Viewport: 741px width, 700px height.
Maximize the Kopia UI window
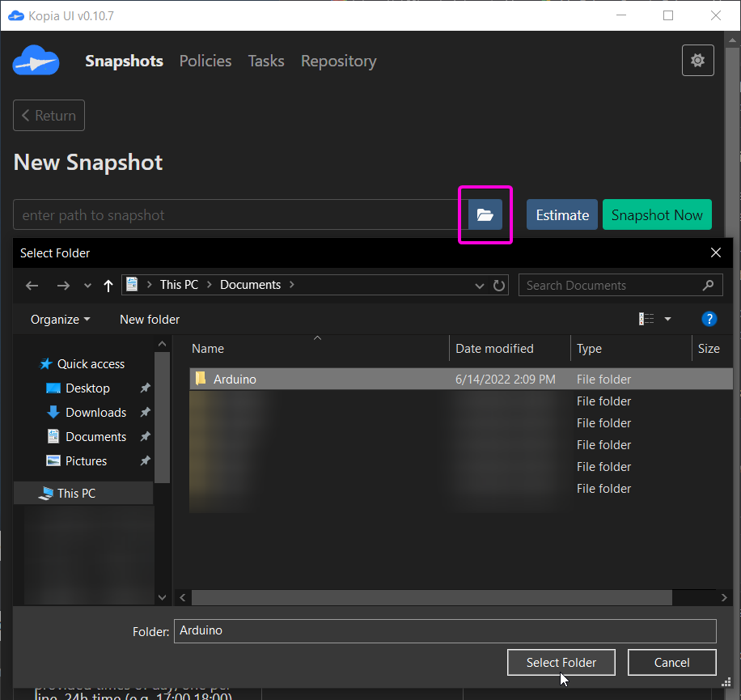click(x=667, y=15)
